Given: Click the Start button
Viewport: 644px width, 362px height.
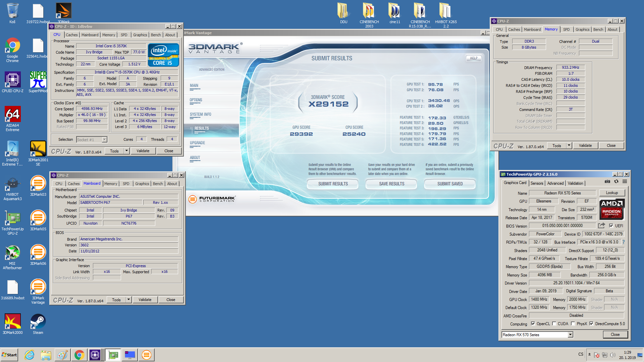Looking at the screenshot, I should 9,355.
